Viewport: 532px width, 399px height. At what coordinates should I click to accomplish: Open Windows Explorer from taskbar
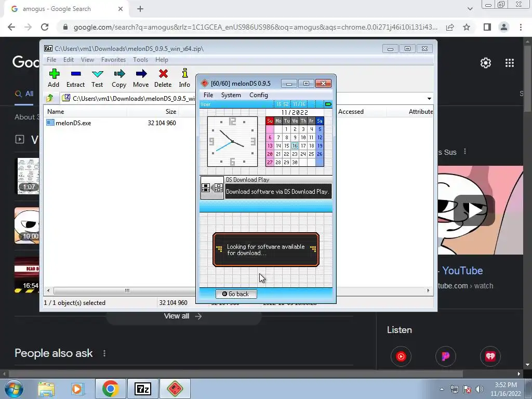46,389
